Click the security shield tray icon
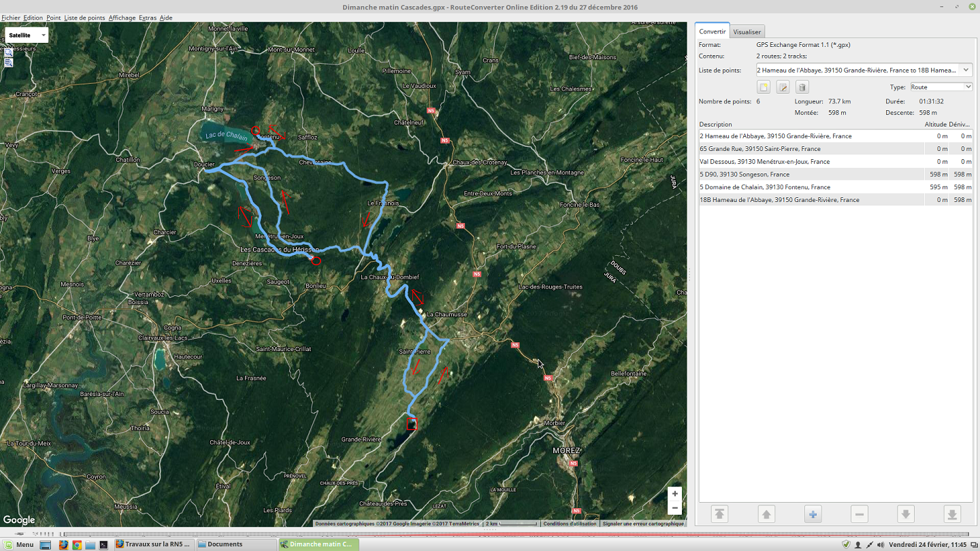This screenshot has height=551, width=980. tap(846, 545)
